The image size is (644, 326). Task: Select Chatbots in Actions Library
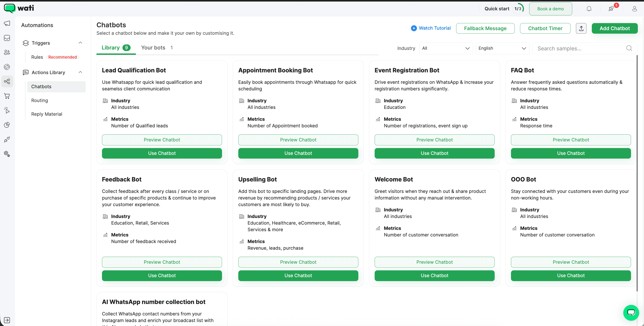tap(56, 87)
